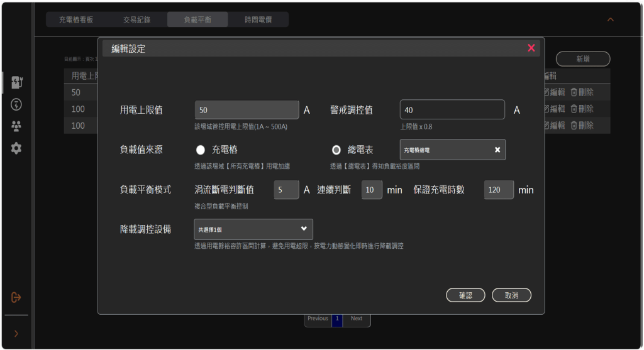The width and height of the screenshot is (644, 350).
Task: Focus the 連續判斷 minutes input
Action: (372, 190)
